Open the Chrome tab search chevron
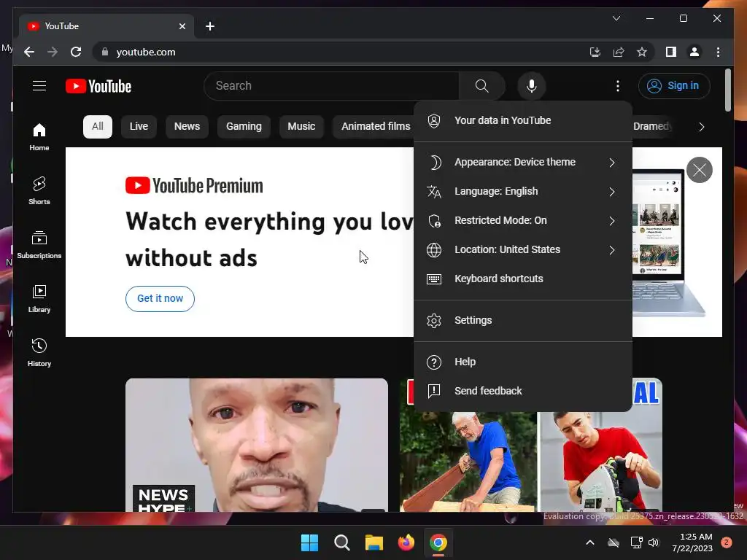747x560 pixels. tap(616, 18)
